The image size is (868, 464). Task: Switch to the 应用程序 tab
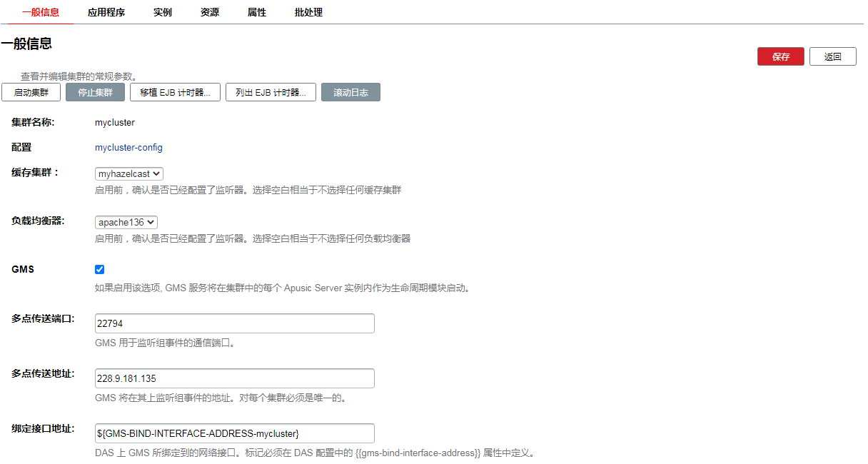click(x=106, y=12)
